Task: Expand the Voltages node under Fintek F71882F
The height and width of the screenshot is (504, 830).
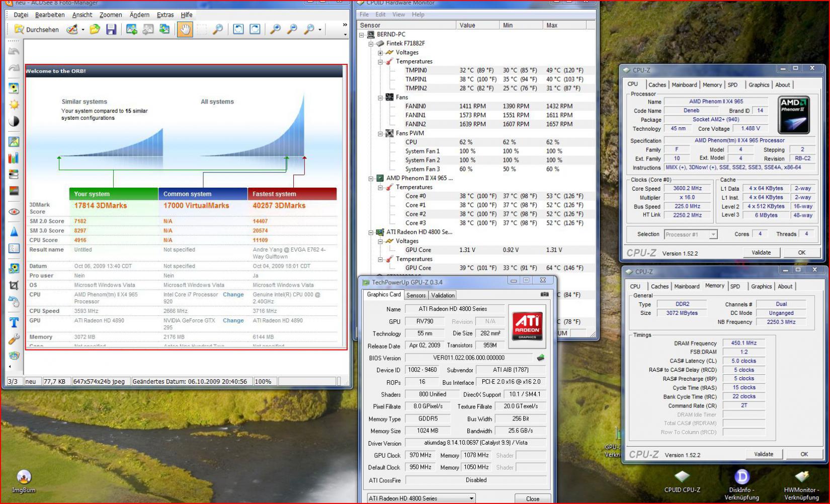Action: coord(380,53)
